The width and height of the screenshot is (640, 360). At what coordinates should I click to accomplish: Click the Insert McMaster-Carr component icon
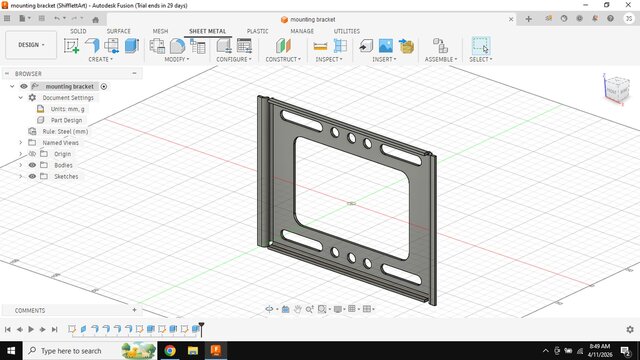pos(406,46)
